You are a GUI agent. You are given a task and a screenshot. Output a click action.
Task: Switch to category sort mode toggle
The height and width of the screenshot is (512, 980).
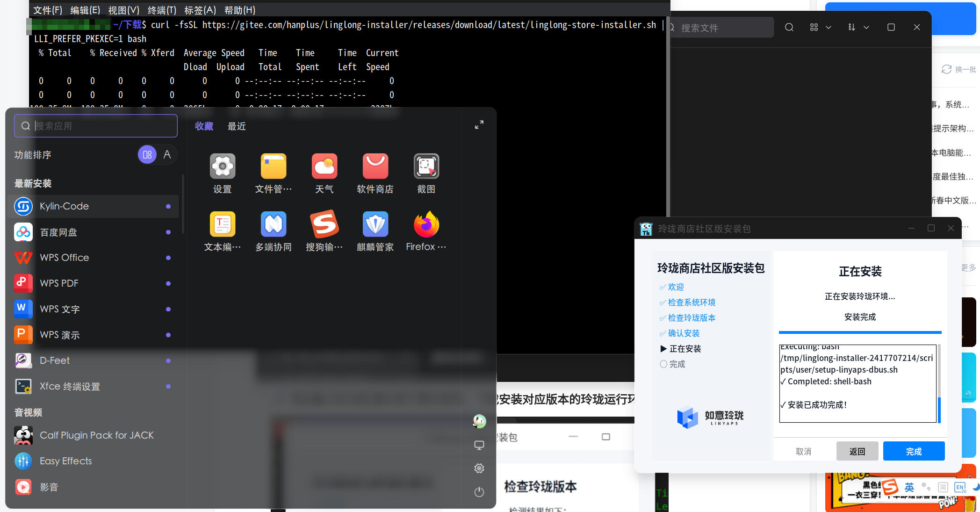point(147,155)
